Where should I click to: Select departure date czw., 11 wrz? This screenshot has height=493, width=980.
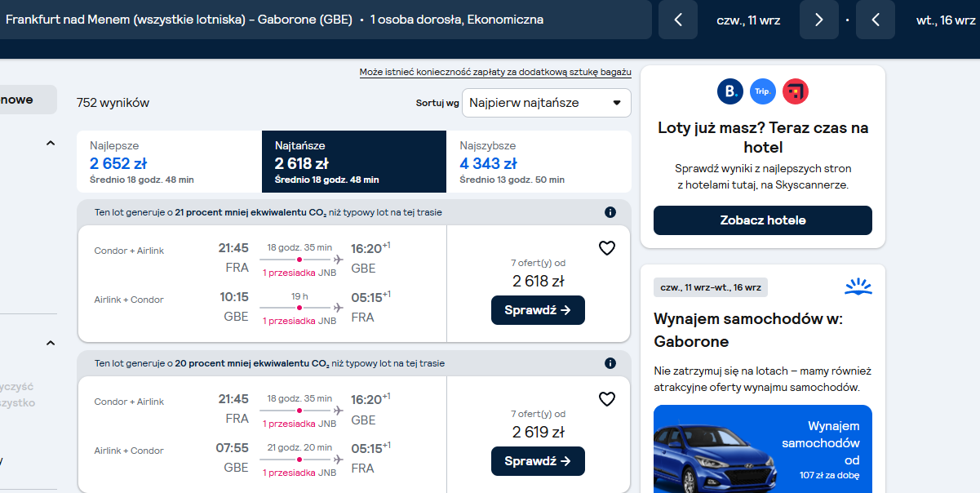[748, 20]
